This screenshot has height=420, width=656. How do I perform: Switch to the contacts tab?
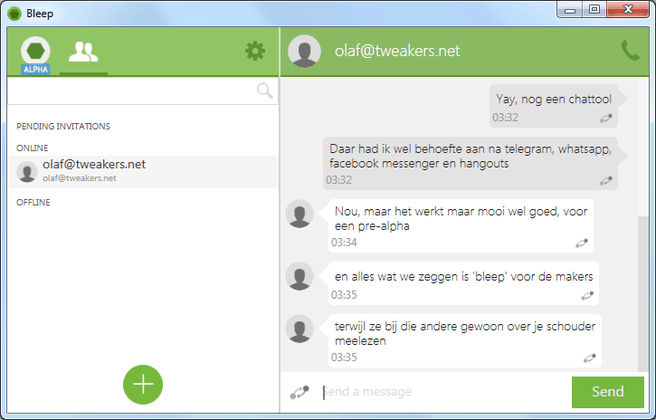tap(83, 52)
